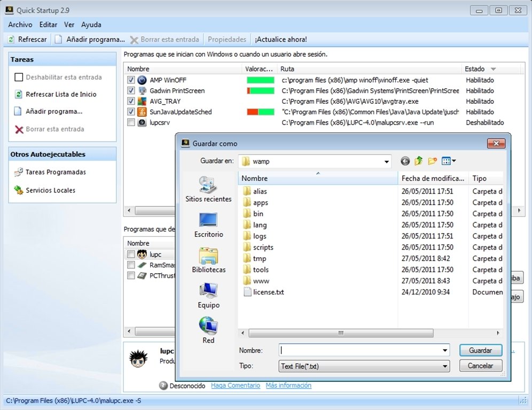The width and height of the screenshot is (532, 410).
Task: Click the SunJavaUpdateSched rating bar
Action: point(261,112)
